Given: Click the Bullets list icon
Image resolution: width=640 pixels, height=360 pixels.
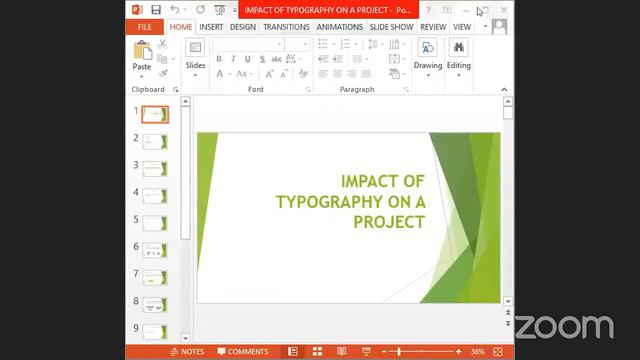Looking at the screenshot, I should [x=323, y=44].
